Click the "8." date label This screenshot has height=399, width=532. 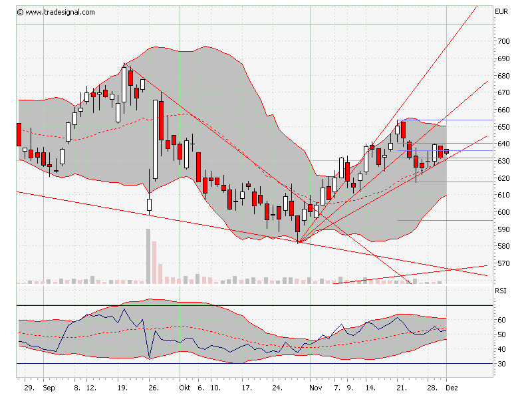coord(77,388)
